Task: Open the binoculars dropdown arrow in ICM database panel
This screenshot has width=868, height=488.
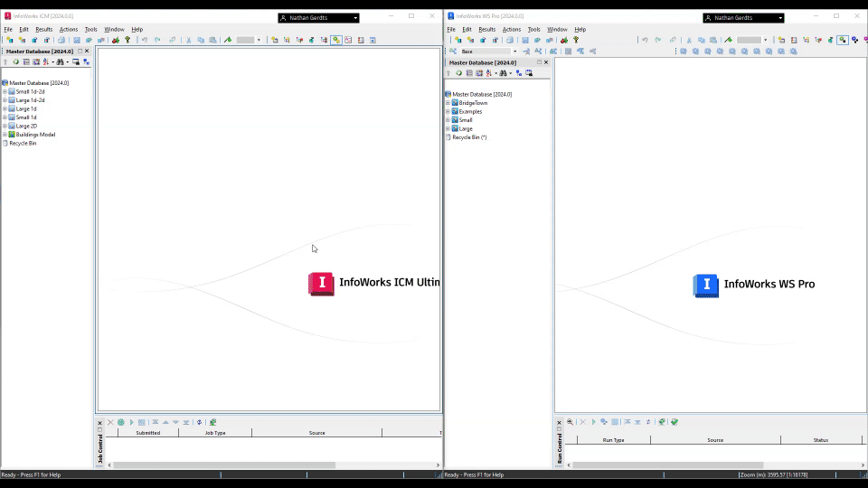Action: 68,62
